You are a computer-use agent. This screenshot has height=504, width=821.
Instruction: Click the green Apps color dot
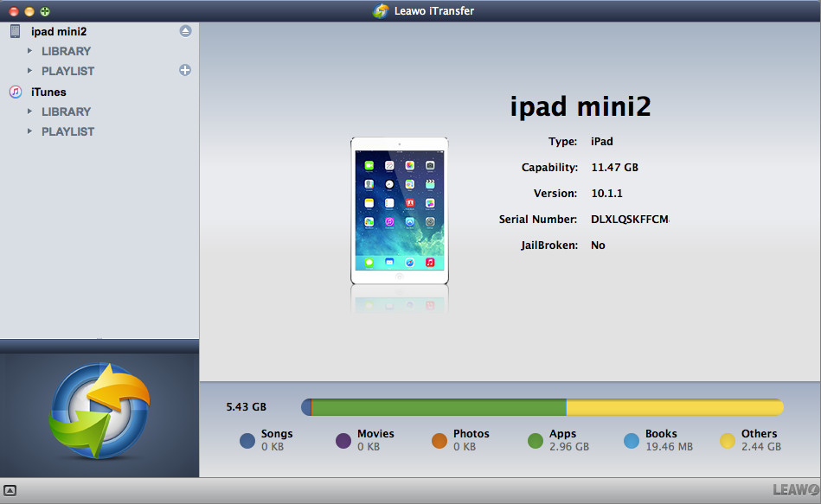[x=536, y=441]
